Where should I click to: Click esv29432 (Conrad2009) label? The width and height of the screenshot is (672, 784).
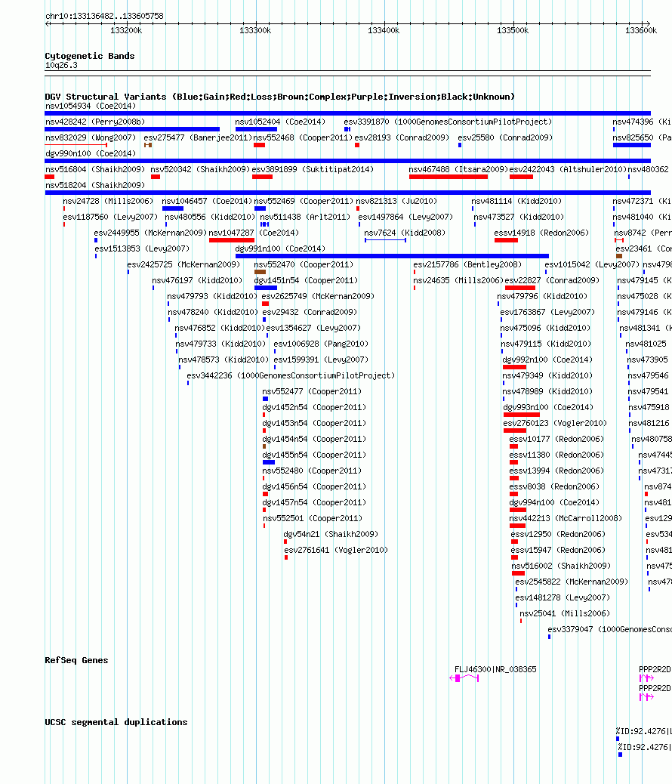pos(310,312)
